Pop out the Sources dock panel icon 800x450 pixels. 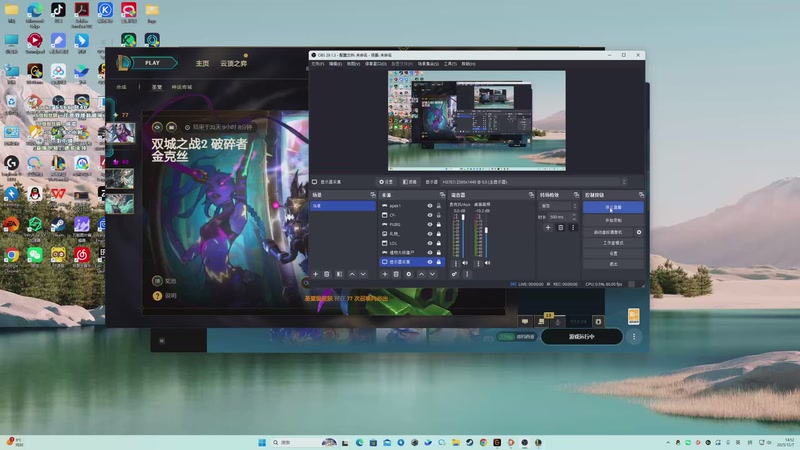point(442,195)
